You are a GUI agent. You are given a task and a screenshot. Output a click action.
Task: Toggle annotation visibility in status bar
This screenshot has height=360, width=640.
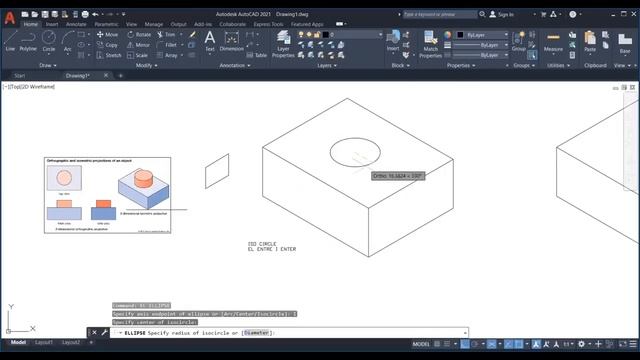point(536,344)
